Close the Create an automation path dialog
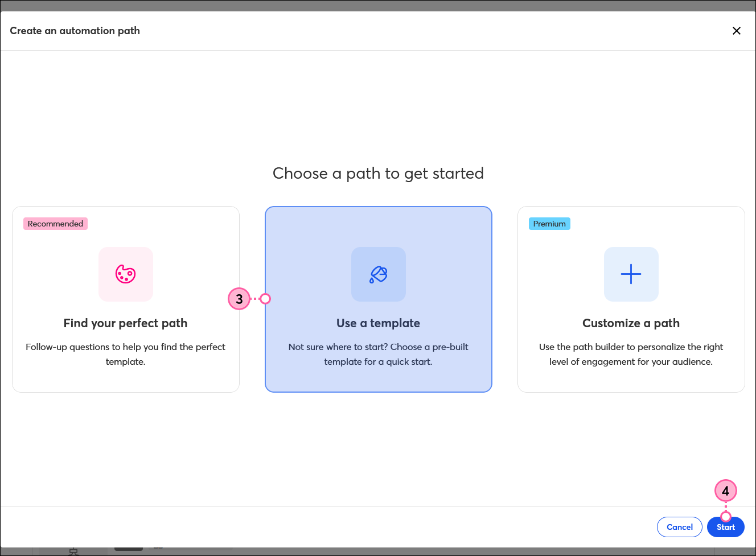 click(736, 31)
